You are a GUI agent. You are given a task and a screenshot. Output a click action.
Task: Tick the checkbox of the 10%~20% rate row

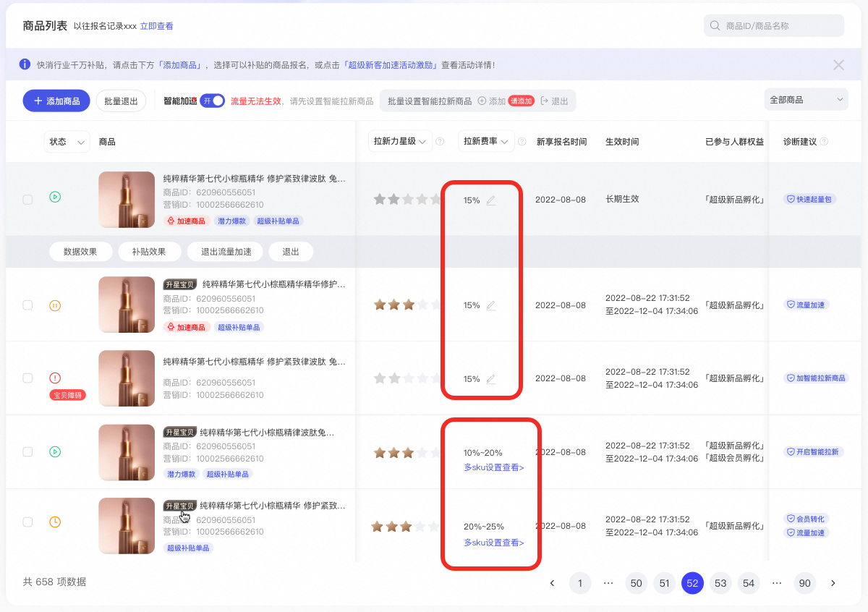pyautogui.click(x=27, y=452)
